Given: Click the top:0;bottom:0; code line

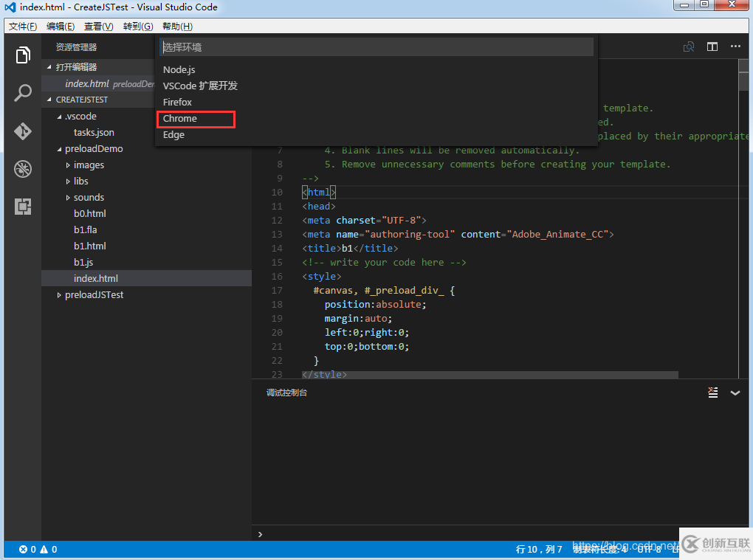Looking at the screenshot, I should tap(367, 347).
